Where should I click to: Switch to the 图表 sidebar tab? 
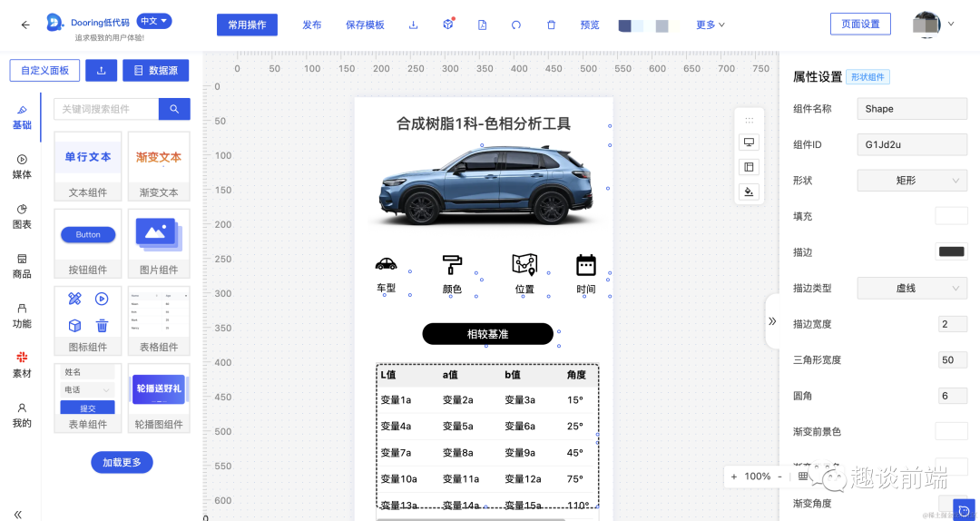(22, 216)
